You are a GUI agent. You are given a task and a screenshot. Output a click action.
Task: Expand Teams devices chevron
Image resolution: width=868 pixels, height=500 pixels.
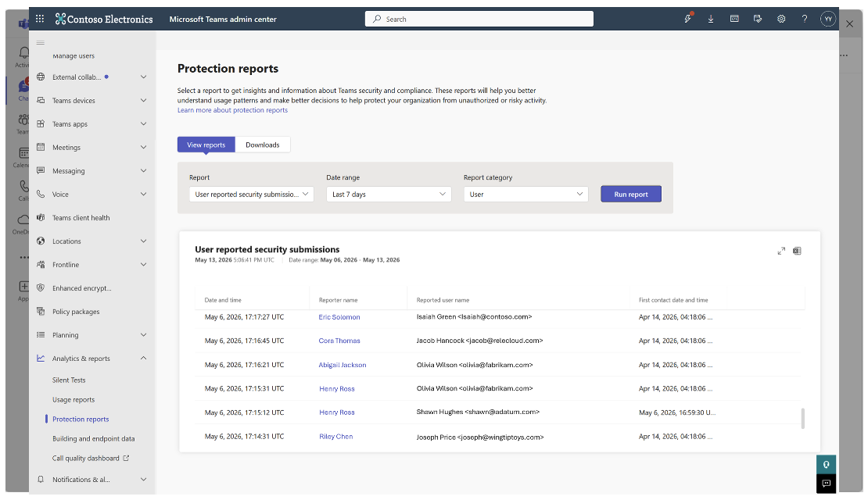click(x=143, y=100)
